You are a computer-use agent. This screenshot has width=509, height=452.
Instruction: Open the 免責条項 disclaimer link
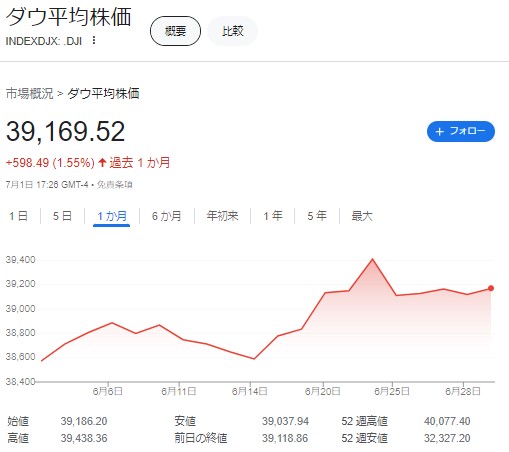pos(114,185)
